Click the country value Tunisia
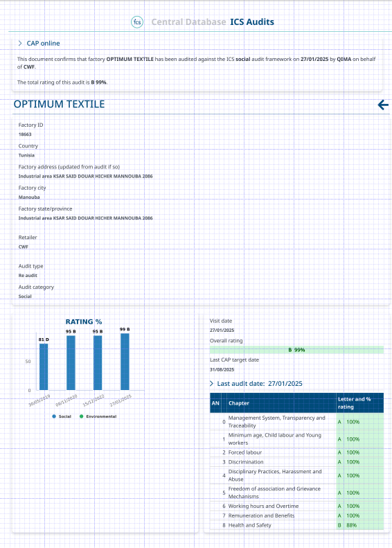Image resolution: width=392 pixels, height=548 pixels. click(x=26, y=155)
